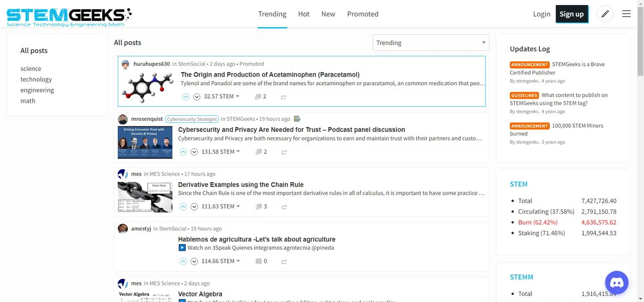Open the Acetaminophen (Paracetamol) post title
The image size is (644, 302).
pos(270,74)
